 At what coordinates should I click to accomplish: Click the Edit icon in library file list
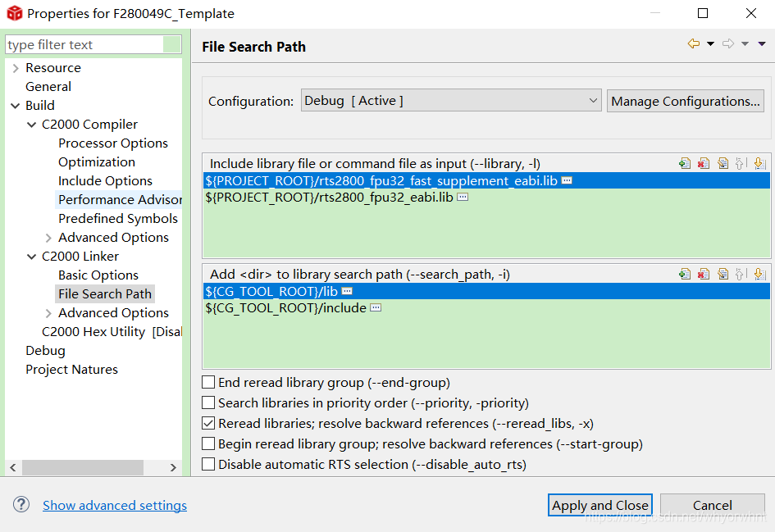723,163
